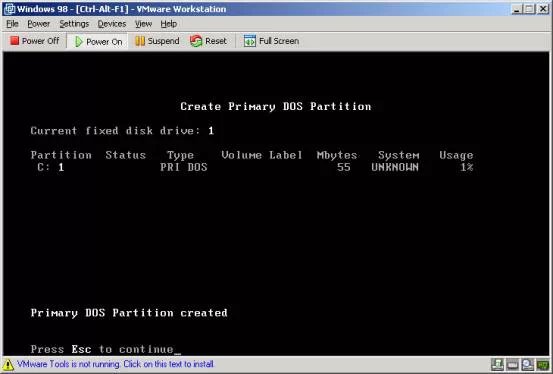Click the 'Mbytes' column header

click(x=337, y=156)
